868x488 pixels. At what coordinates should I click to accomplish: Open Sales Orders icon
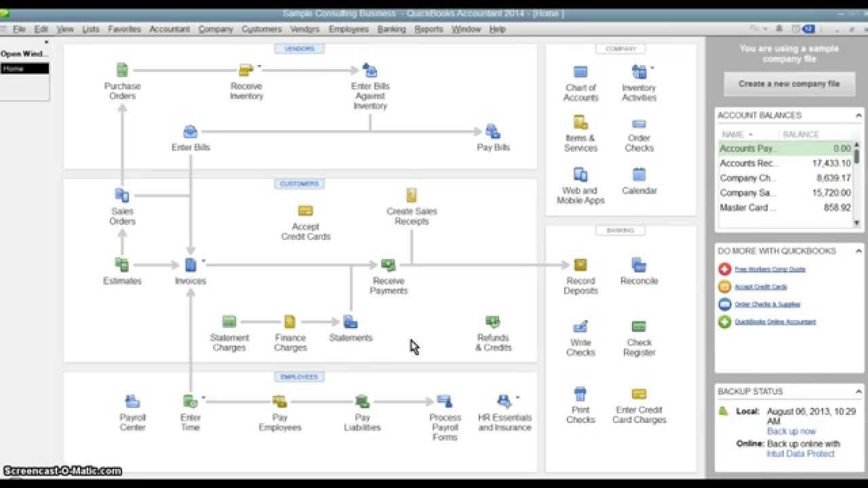click(x=122, y=195)
